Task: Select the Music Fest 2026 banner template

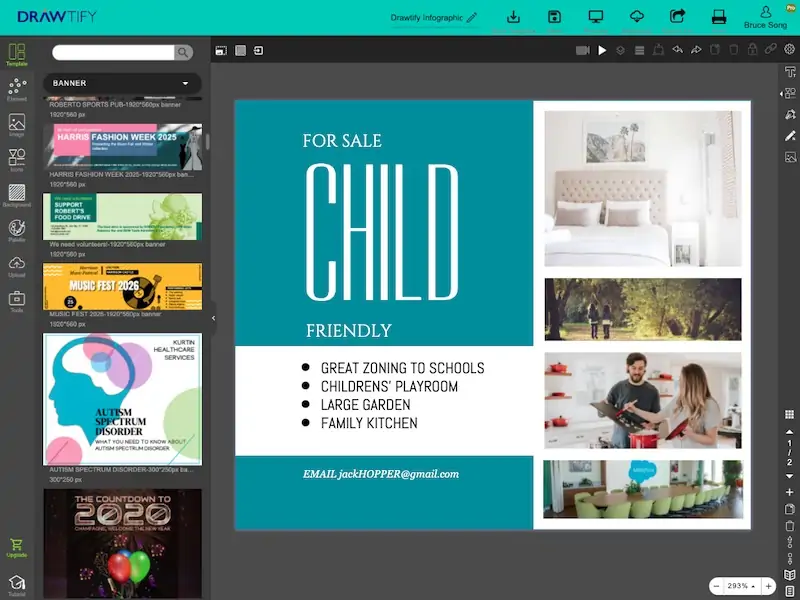Action: click(122, 287)
